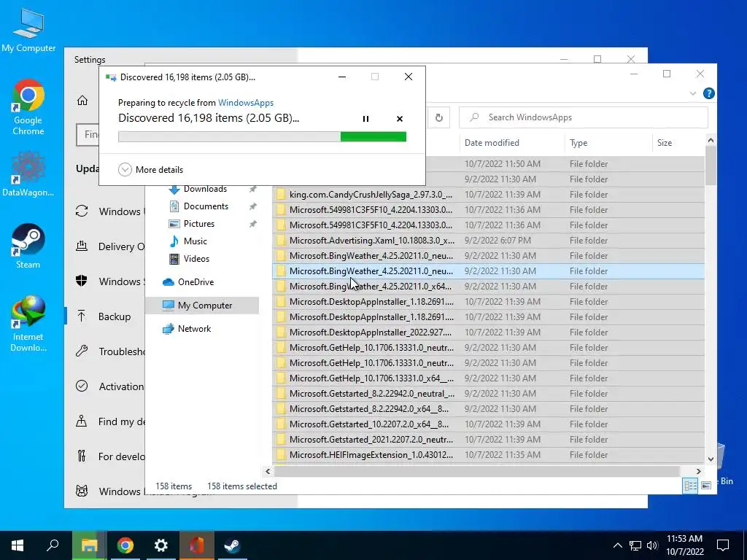747x560 pixels.
Task: Follow the WindowsApps link in the progress dialog
Action: [x=246, y=102]
